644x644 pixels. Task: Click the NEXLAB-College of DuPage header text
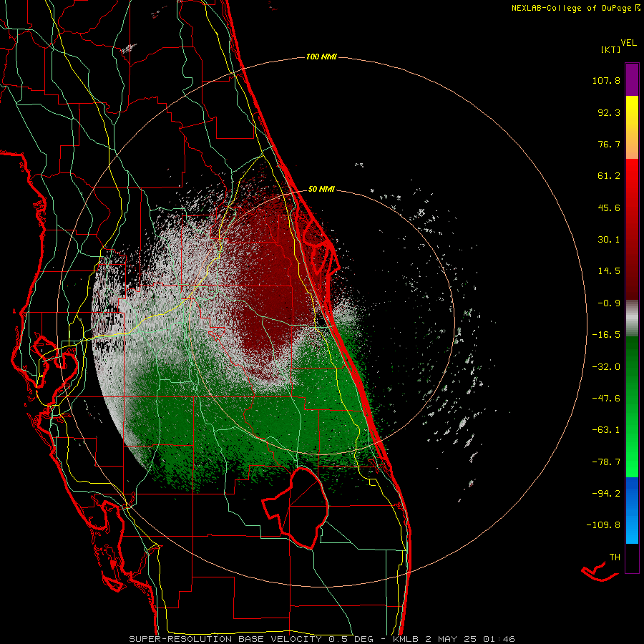[575, 8]
